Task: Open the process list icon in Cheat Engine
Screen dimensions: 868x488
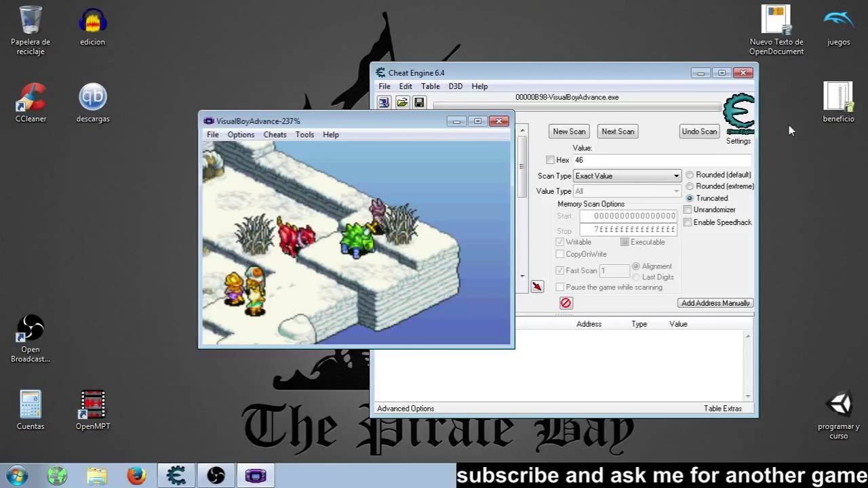Action: (x=384, y=102)
